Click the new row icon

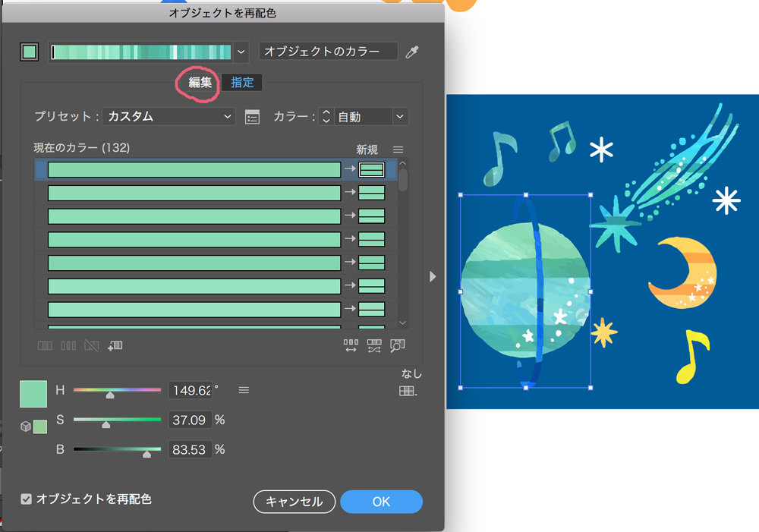[x=115, y=345]
